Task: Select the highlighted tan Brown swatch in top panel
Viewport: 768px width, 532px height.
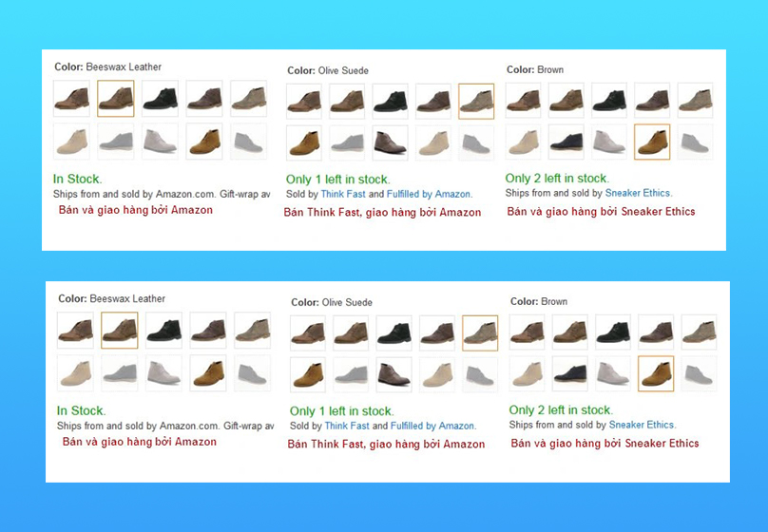Action: click(x=652, y=142)
